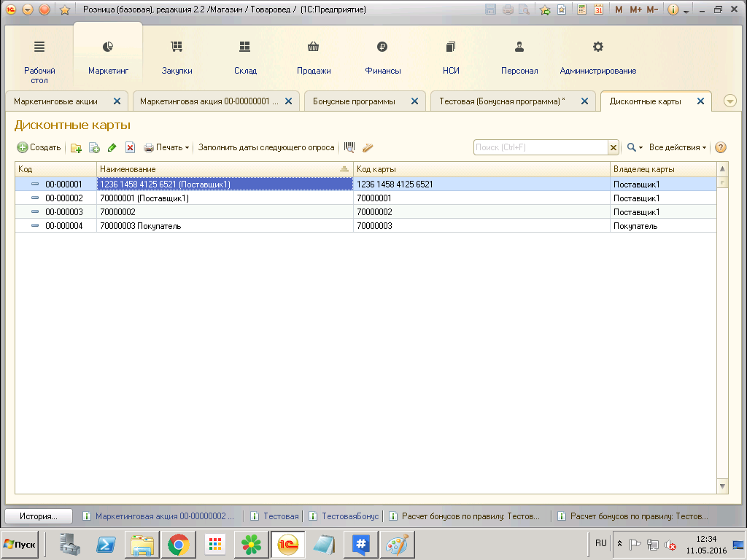Sort by the Код карты column header
Viewport: 747px width, 560px height.
pos(481,169)
